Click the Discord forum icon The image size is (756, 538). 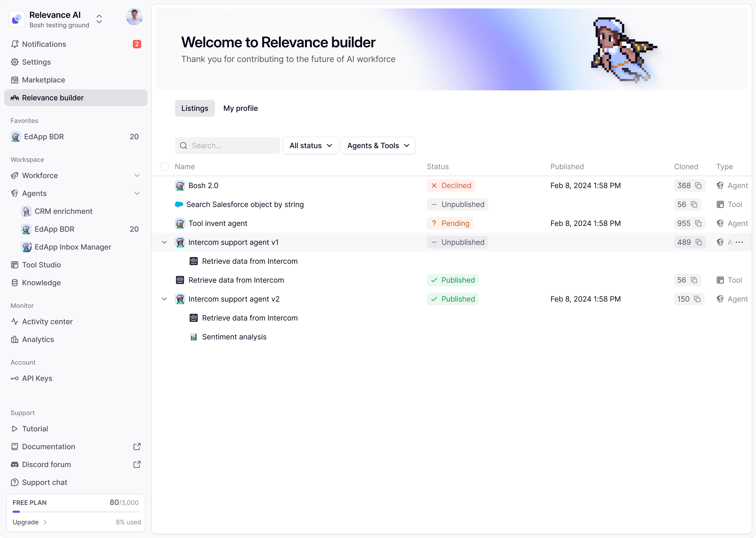pyautogui.click(x=14, y=464)
